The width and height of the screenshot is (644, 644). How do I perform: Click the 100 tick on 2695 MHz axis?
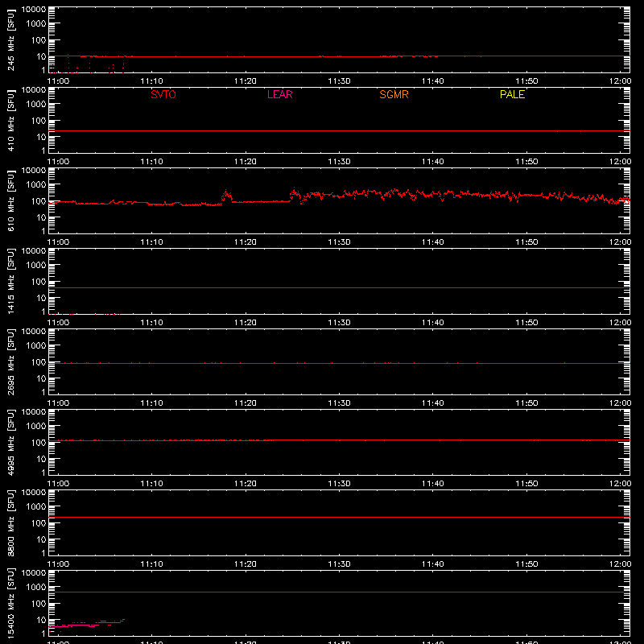(x=39, y=362)
